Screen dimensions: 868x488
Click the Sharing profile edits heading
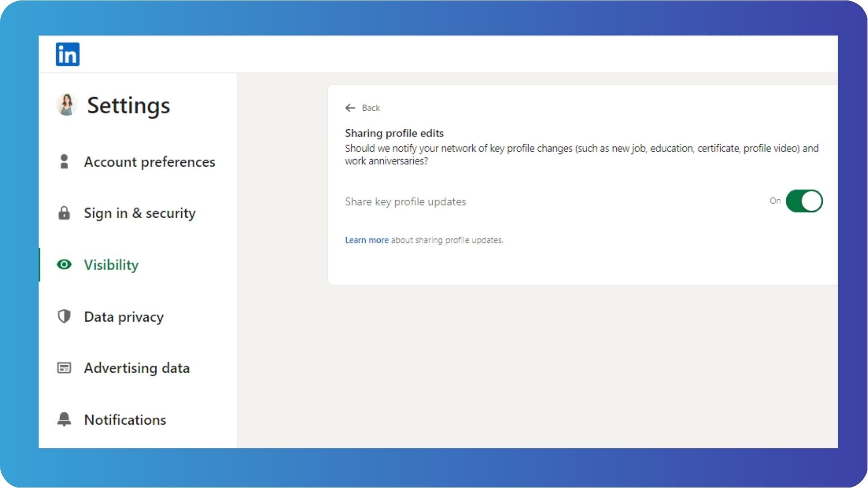394,133
